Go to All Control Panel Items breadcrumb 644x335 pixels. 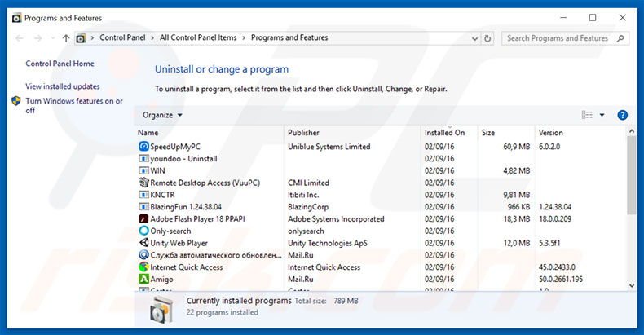198,37
